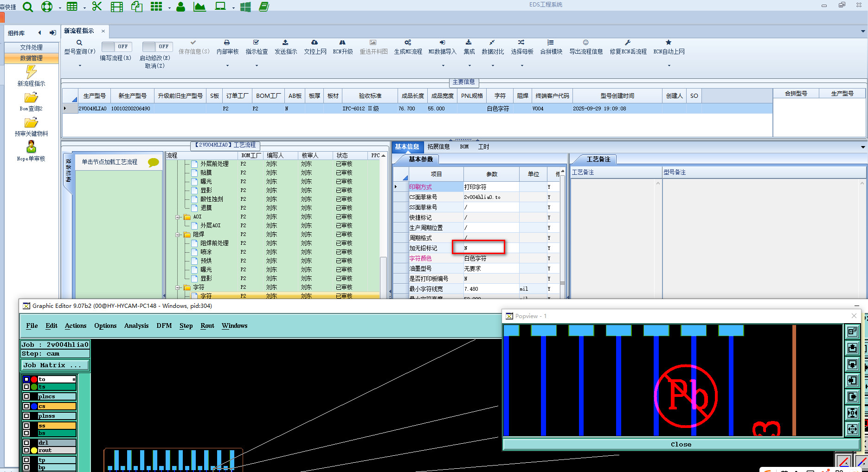Check the 'ts' layer checkbox
Image resolution: width=868 pixels, height=472 pixels.
pyautogui.click(x=26, y=387)
